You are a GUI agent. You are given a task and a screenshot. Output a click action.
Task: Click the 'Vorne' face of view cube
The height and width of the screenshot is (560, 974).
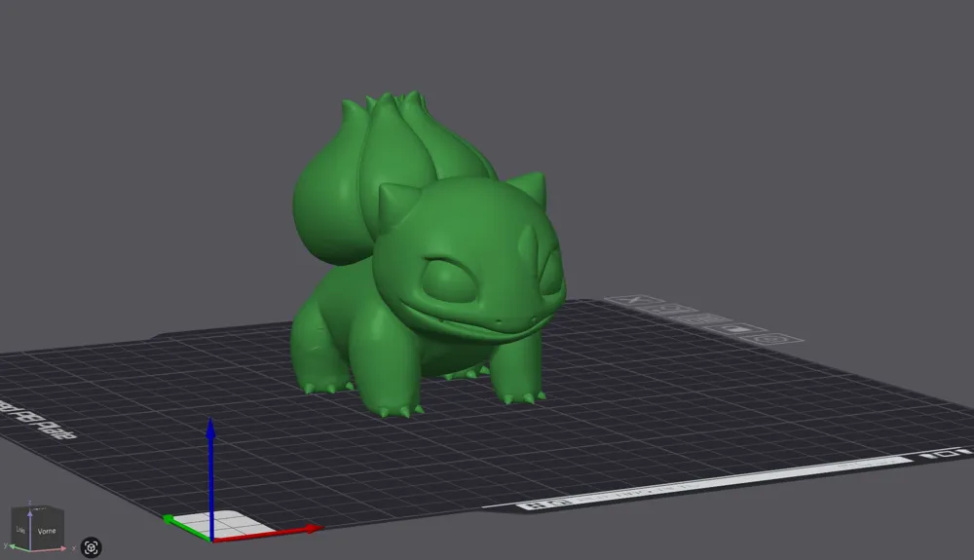click(x=47, y=531)
